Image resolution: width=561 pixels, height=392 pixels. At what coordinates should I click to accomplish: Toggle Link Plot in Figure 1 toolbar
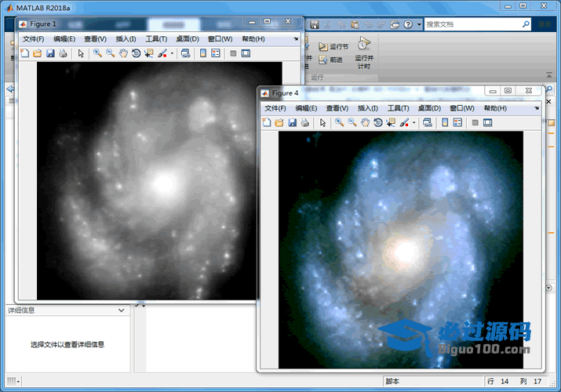(184, 53)
